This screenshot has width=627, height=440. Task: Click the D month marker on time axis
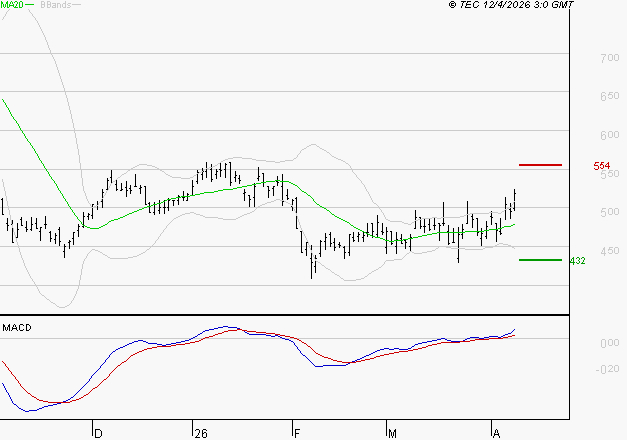[x=98, y=433]
